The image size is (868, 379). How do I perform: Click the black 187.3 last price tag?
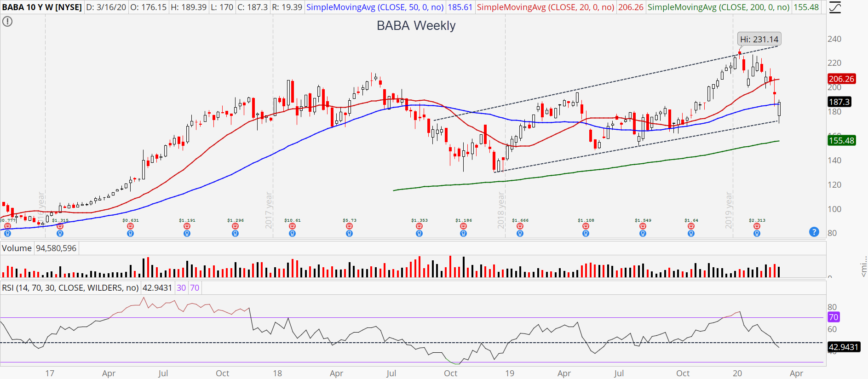click(x=839, y=102)
